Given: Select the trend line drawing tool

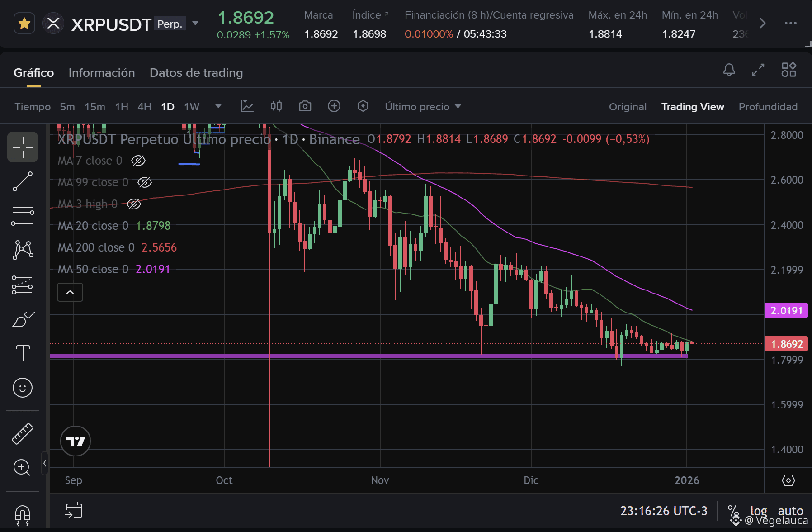Looking at the screenshot, I should tap(23, 181).
